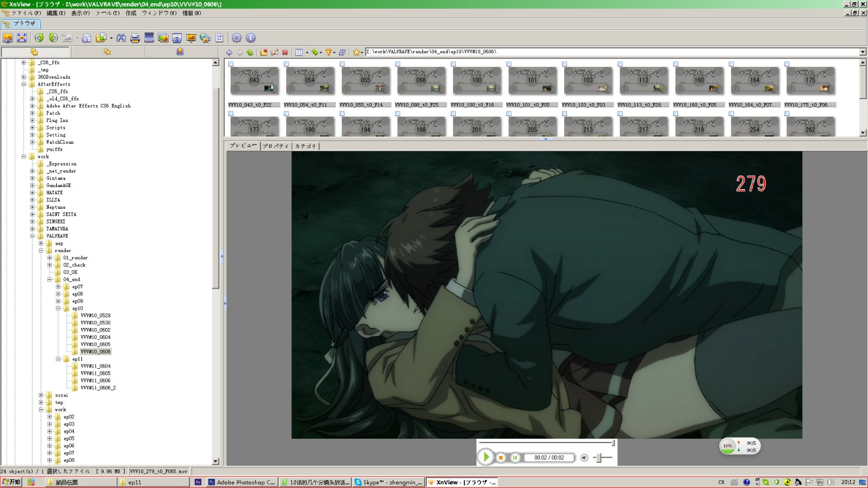Create new folder icon in browser bar

264,53
